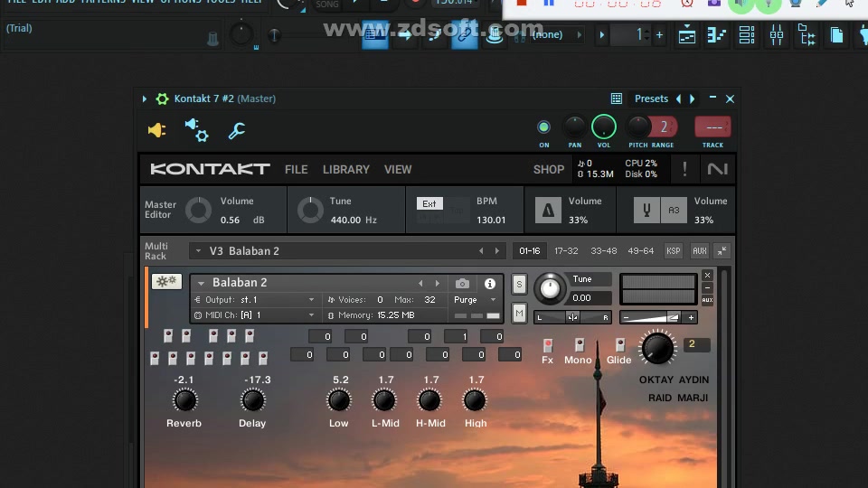Go to previous preset arrow
868x488 pixels.
(679, 99)
